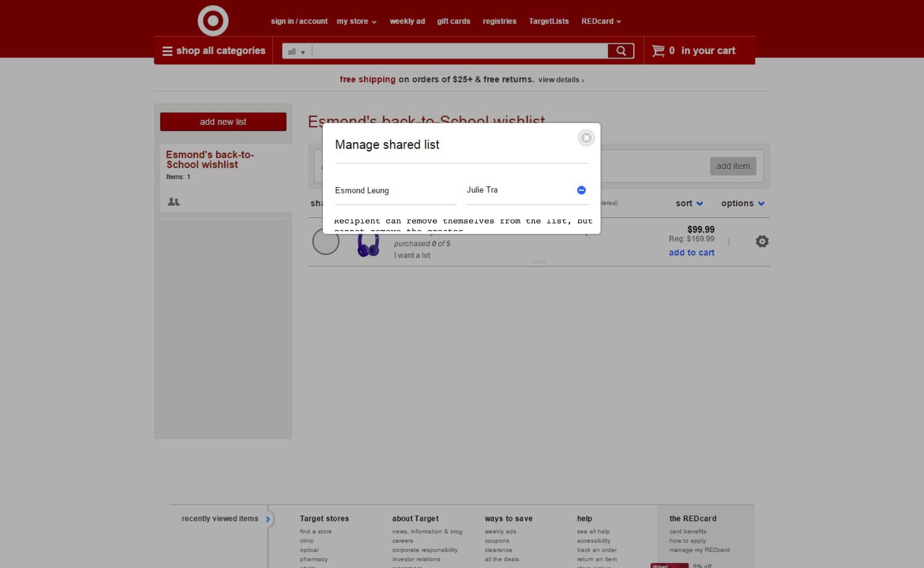The height and width of the screenshot is (568, 924).
Task: Click the drag handle under the headphones item
Action: pos(539,262)
